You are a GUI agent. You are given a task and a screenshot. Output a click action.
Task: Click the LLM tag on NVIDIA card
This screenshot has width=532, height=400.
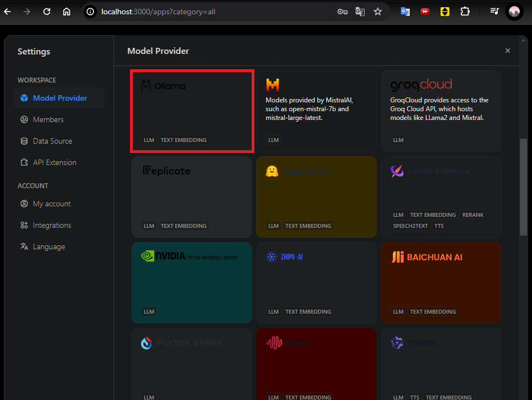(x=149, y=311)
